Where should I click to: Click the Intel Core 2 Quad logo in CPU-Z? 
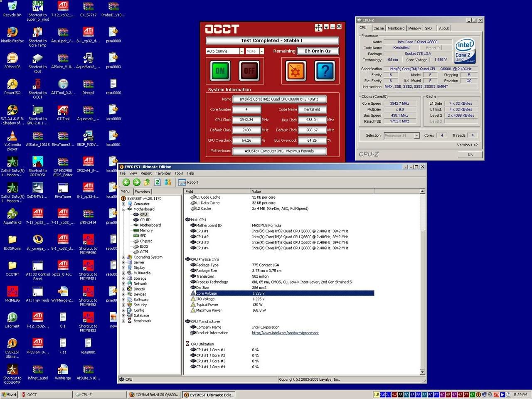[465, 51]
